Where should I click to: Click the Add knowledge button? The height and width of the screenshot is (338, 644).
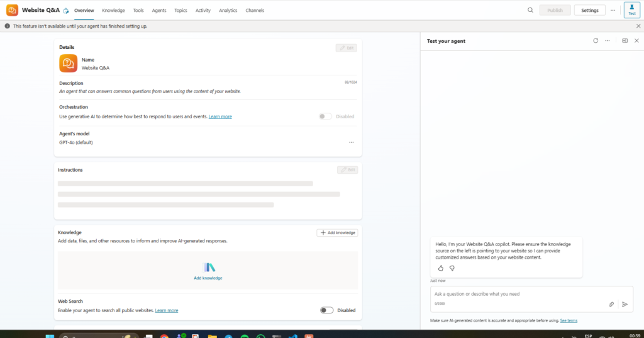point(337,232)
